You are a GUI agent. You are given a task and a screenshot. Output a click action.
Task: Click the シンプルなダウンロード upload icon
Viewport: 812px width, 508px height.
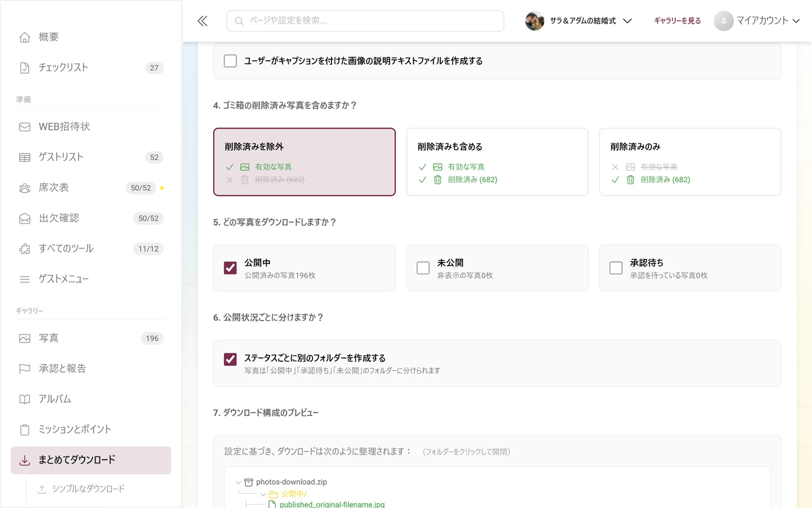click(x=42, y=489)
